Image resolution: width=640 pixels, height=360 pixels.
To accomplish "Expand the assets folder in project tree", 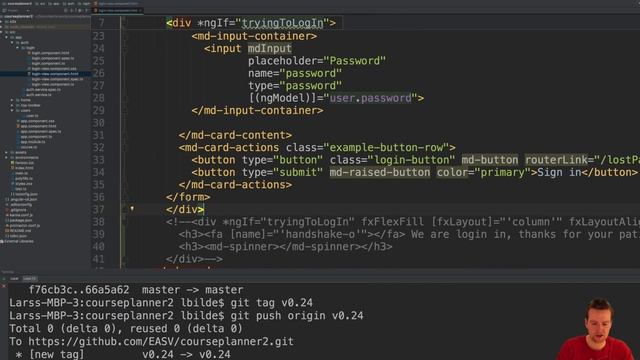I will point(6,153).
